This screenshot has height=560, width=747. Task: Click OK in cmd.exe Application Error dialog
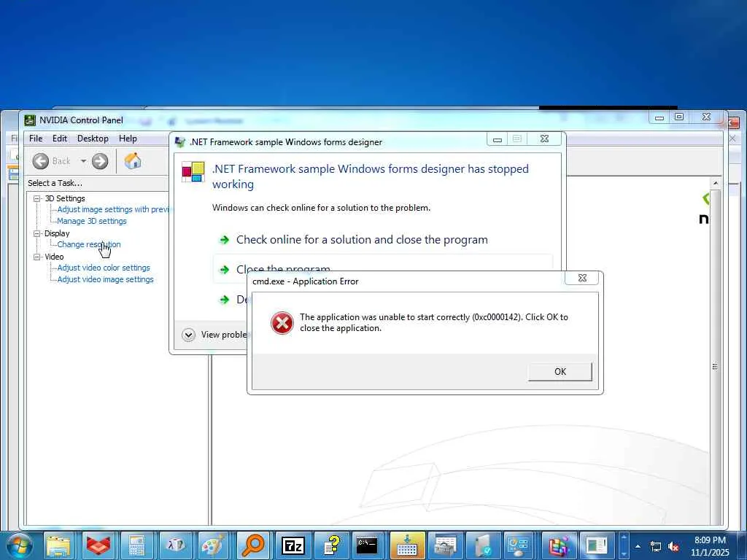tap(560, 371)
